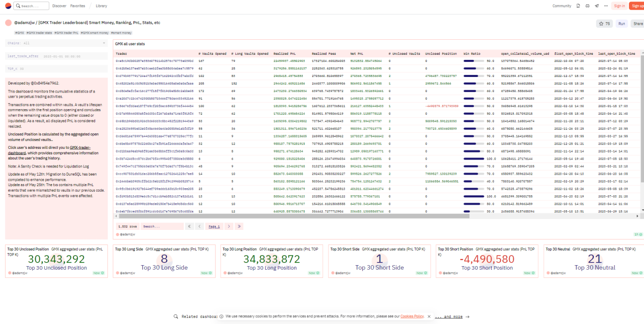Open the three-dots more menu

point(605,6)
